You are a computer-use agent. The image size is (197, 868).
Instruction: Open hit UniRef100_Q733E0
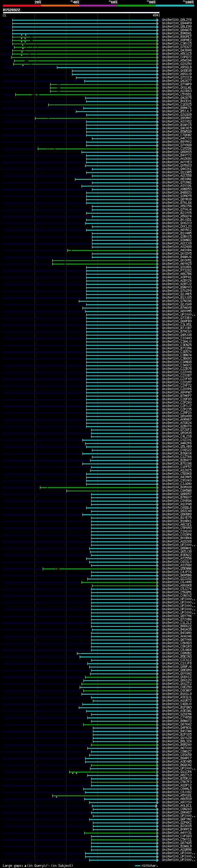coord(177,318)
